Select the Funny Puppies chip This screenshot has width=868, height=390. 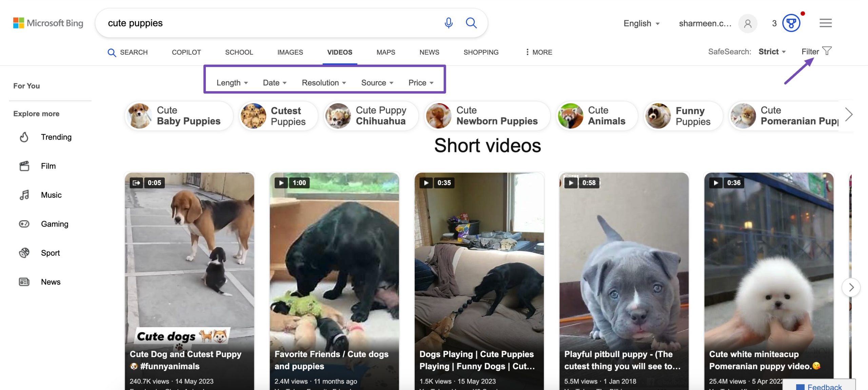(683, 116)
